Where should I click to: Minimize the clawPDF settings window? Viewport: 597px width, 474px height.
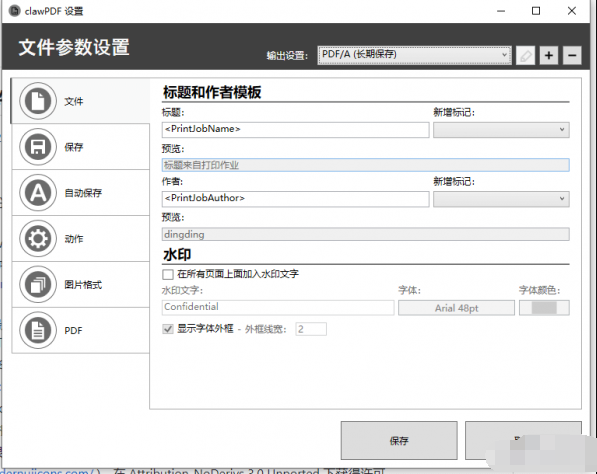coord(501,11)
